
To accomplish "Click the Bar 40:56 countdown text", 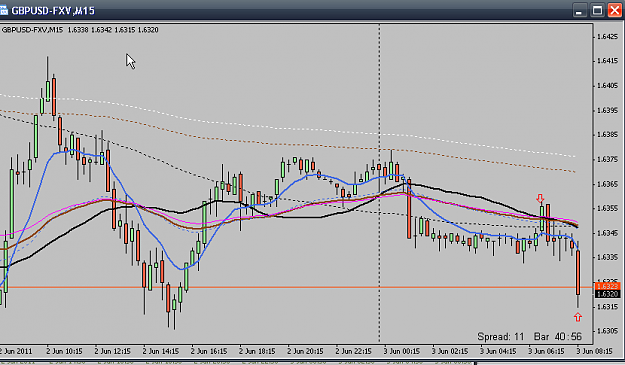I will [x=558, y=337].
